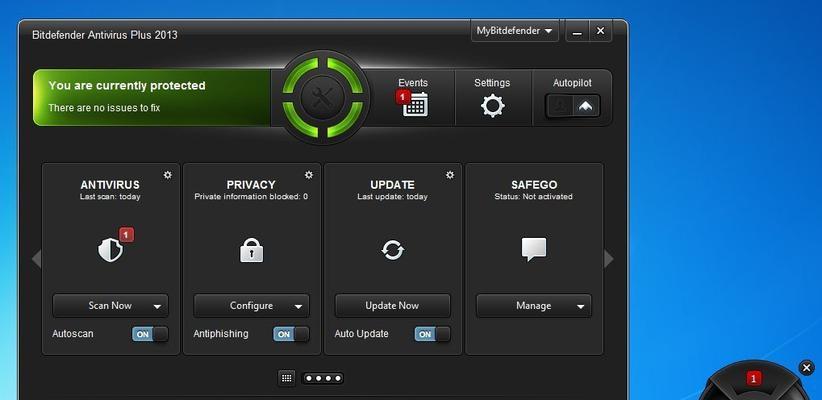Screen dimensions: 822x400
Task: Click the SAFEGO module title
Action: coord(534,185)
